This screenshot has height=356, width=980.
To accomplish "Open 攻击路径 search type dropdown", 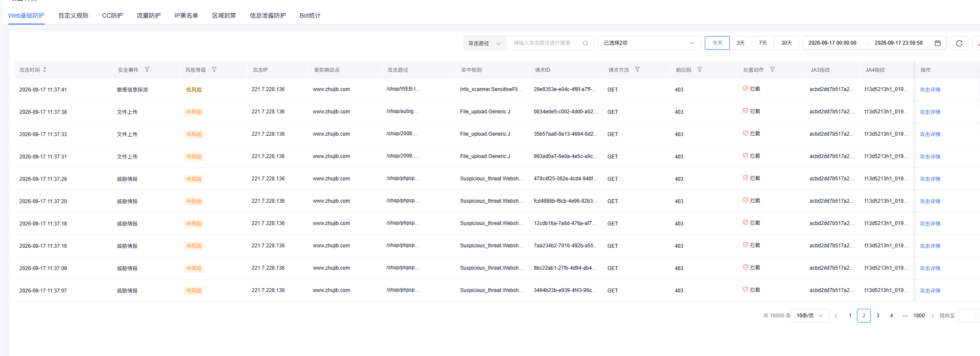I will pyautogui.click(x=485, y=43).
